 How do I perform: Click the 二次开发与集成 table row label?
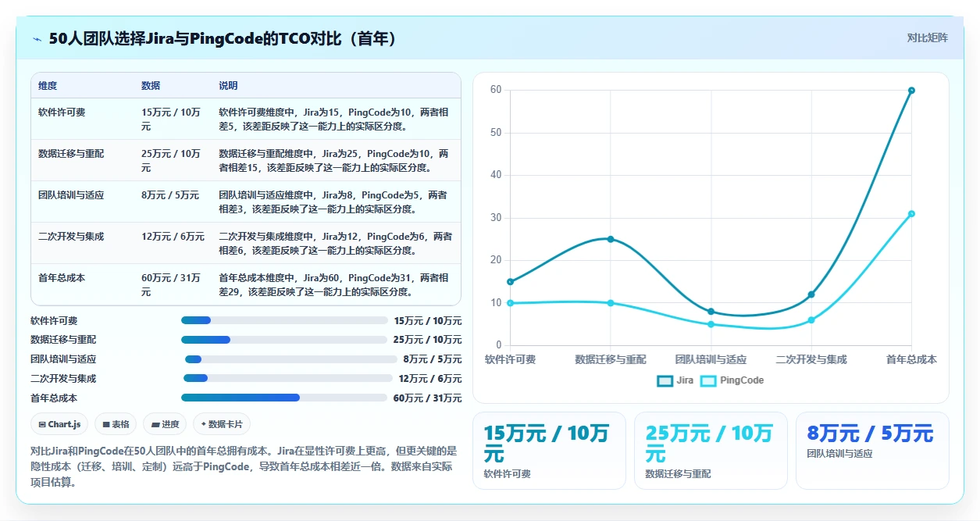[x=71, y=237]
